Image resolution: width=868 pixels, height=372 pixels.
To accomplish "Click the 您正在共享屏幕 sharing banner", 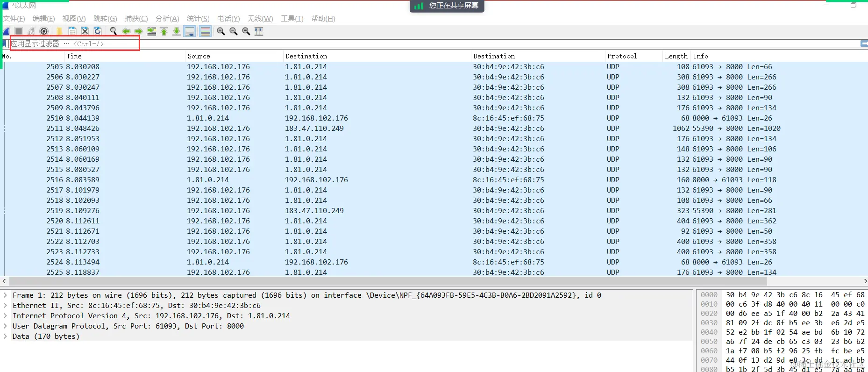I will coord(447,6).
